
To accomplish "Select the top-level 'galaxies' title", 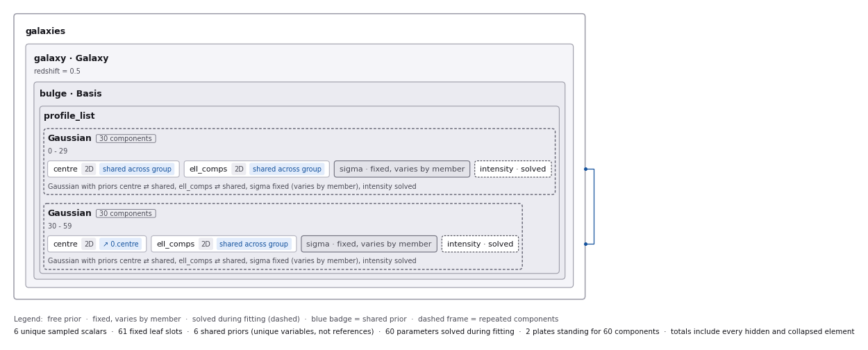I will point(46,32).
